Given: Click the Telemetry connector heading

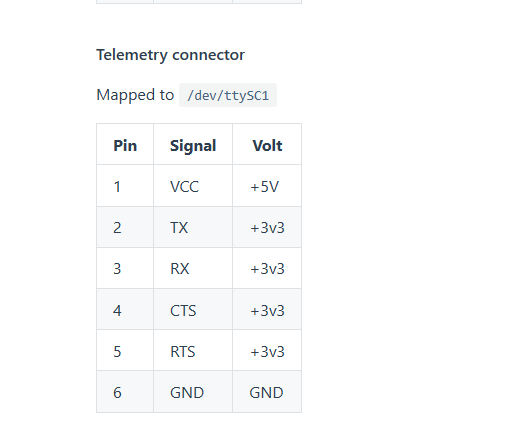Looking at the screenshot, I should pos(170,55).
